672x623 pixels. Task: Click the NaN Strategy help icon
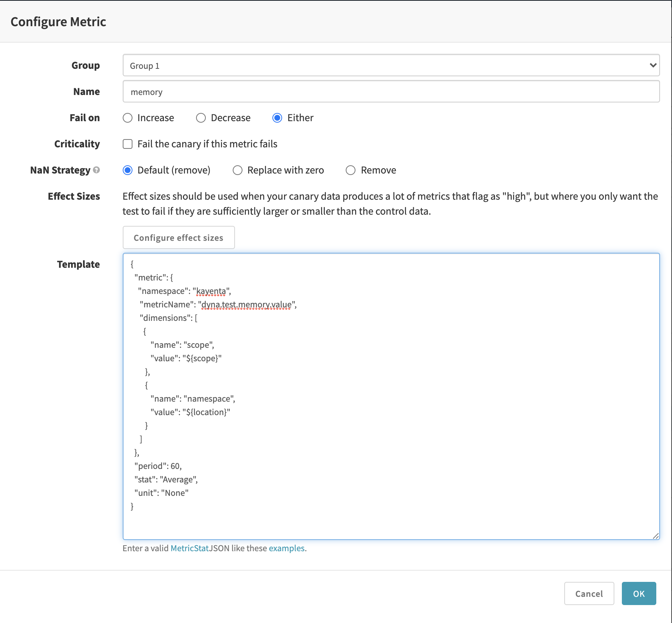pos(97,170)
